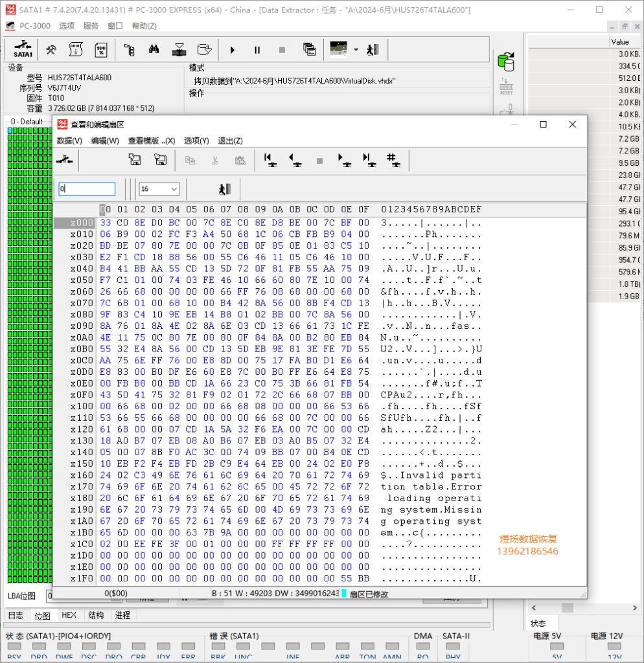Open the 数据(V) menu

click(x=69, y=140)
